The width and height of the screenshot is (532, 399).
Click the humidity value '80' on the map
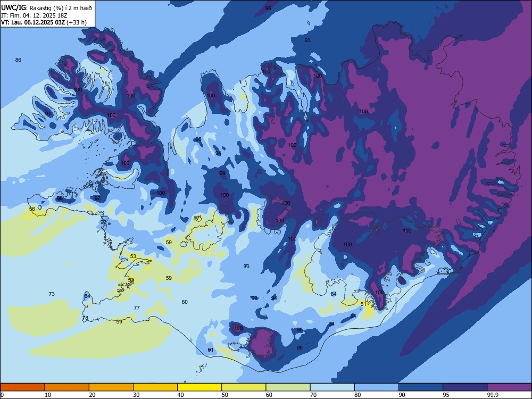point(185,302)
